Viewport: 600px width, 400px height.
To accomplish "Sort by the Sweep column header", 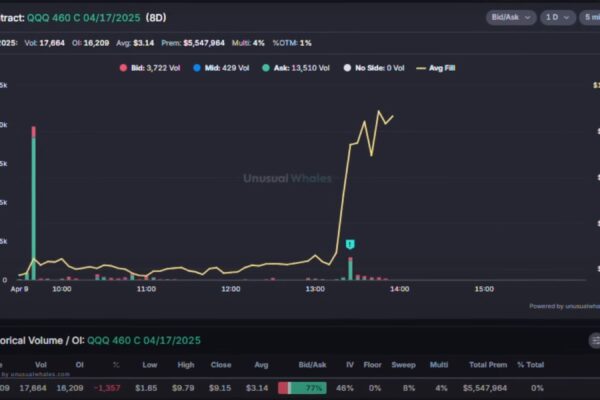I will (403, 365).
